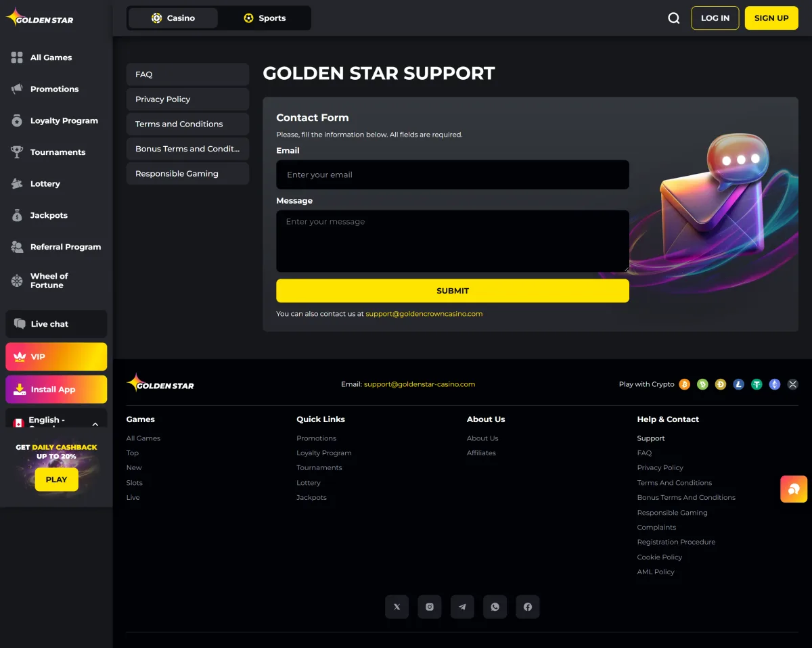This screenshot has width=812, height=648.
Task: Switch to the Casino tab
Action: tap(173, 18)
